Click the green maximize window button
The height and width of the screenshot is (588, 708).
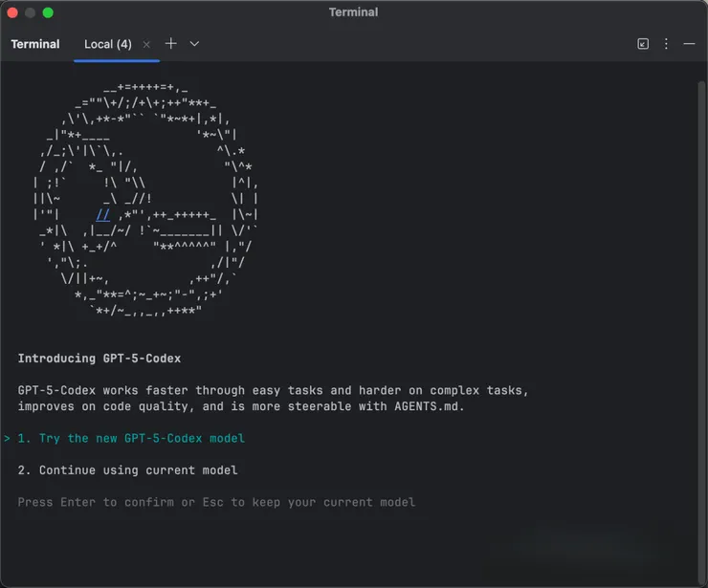48,12
